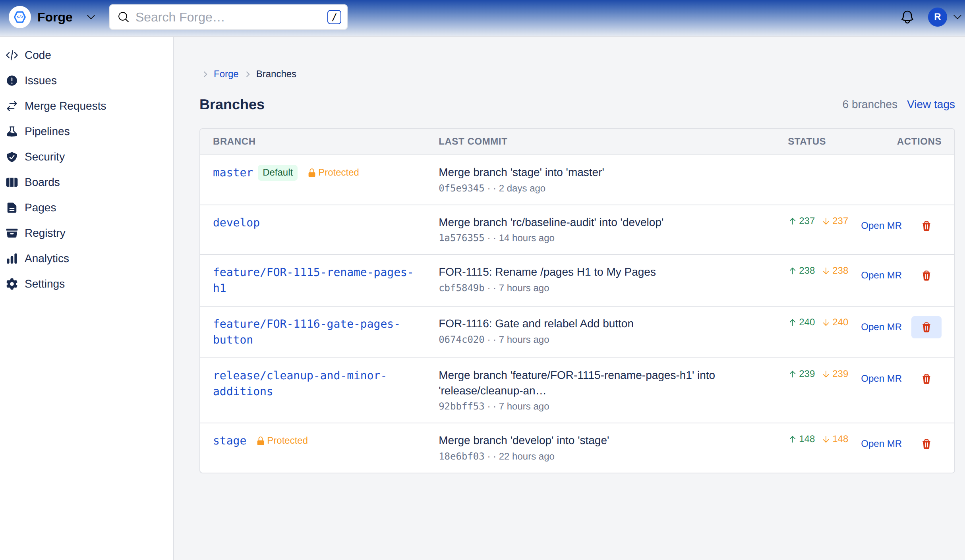Image resolution: width=965 pixels, height=560 pixels.
Task: Open MR for the stage branch
Action: click(x=881, y=444)
